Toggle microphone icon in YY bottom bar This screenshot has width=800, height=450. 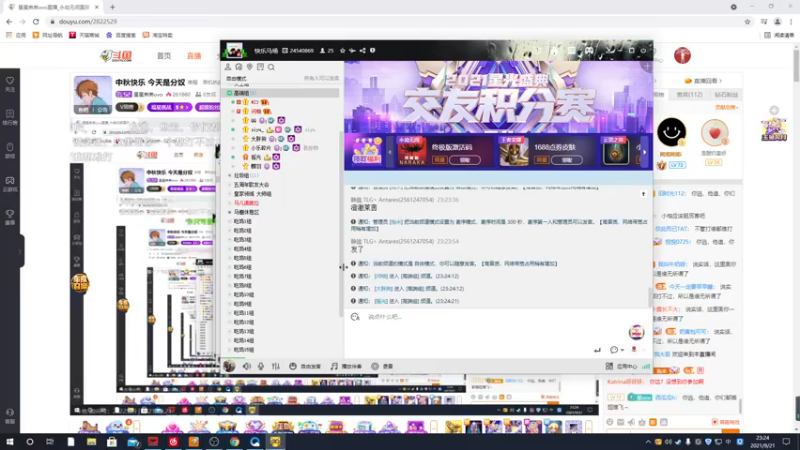coord(261,366)
